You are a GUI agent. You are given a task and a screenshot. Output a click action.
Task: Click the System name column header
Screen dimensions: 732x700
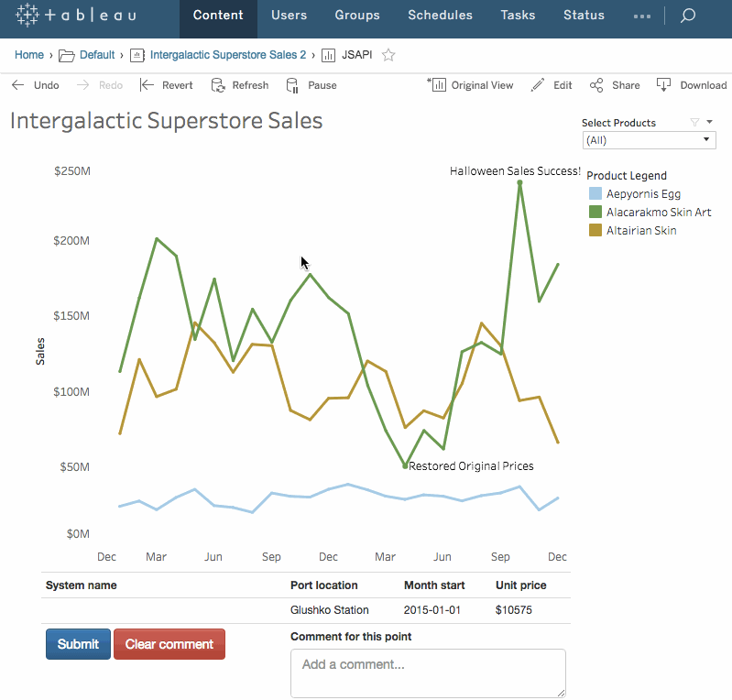pyautogui.click(x=82, y=585)
